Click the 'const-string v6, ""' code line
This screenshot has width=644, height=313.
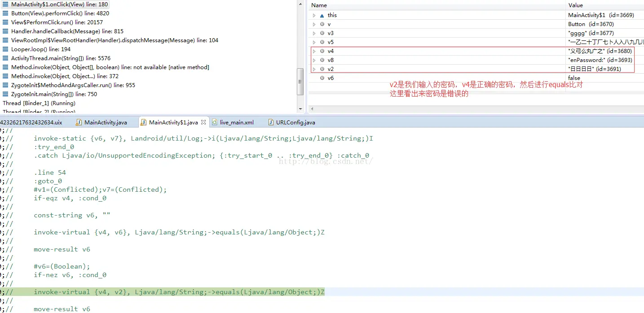click(72, 215)
